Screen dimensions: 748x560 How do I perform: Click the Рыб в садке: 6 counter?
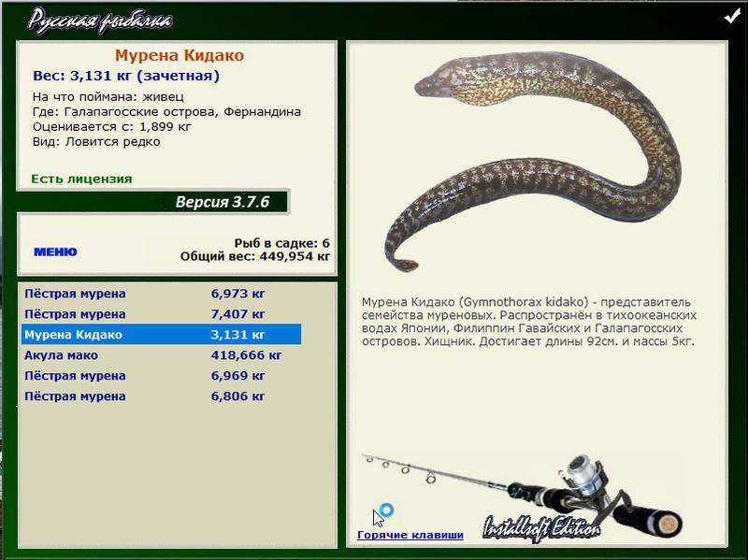click(282, 243)
